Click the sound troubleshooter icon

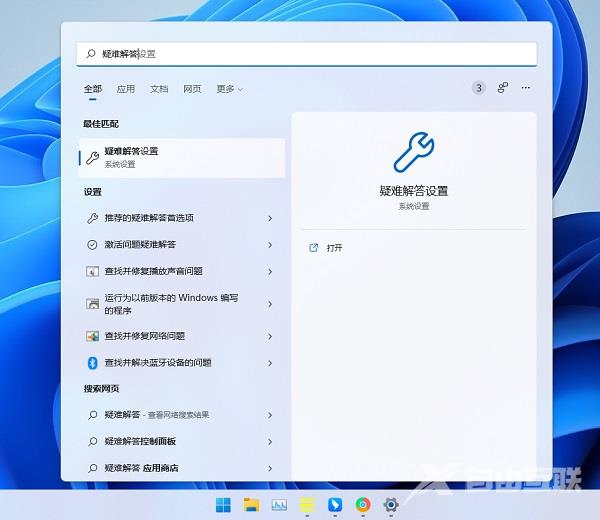tap(92, 271)
